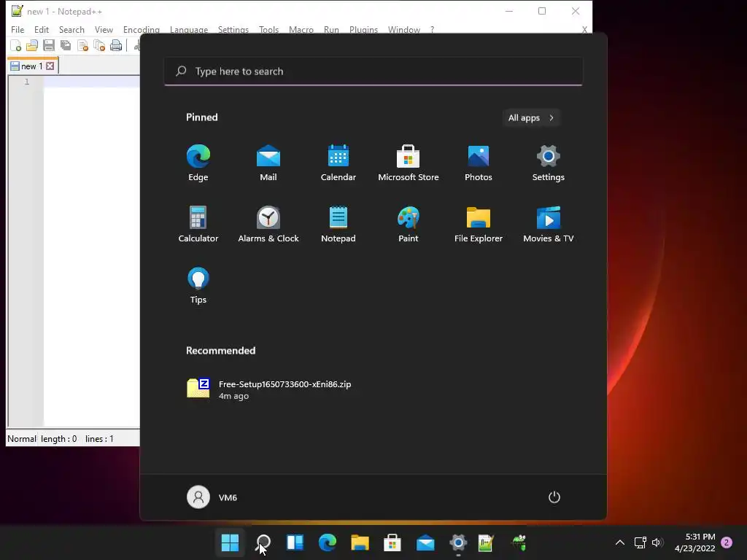Open the Widgets icon on taskbar

point(295,542)
